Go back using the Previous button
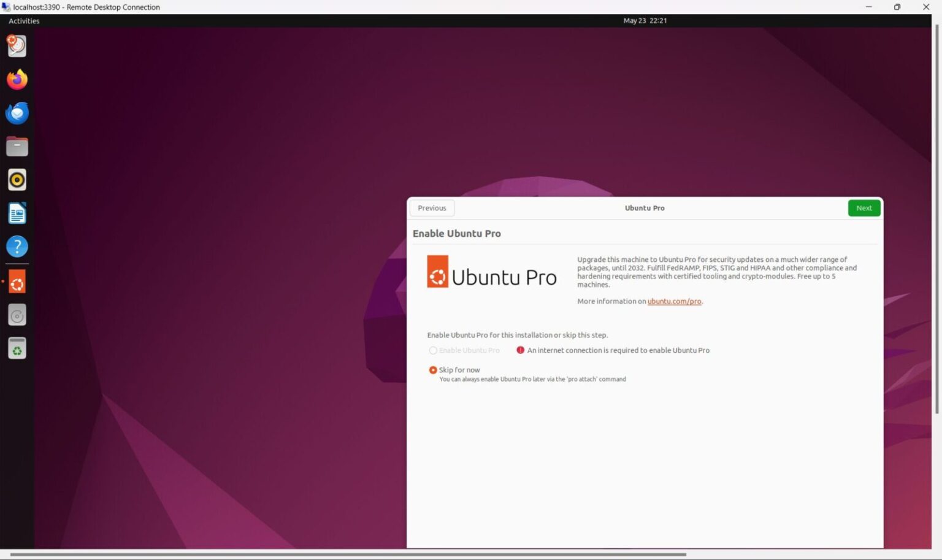 tap(432, 208)
